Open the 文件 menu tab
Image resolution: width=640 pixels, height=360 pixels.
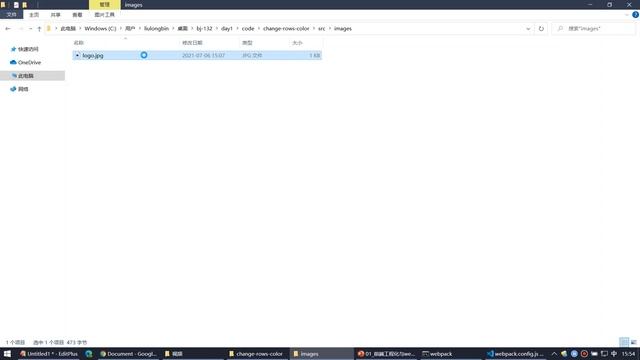point(11,15)
